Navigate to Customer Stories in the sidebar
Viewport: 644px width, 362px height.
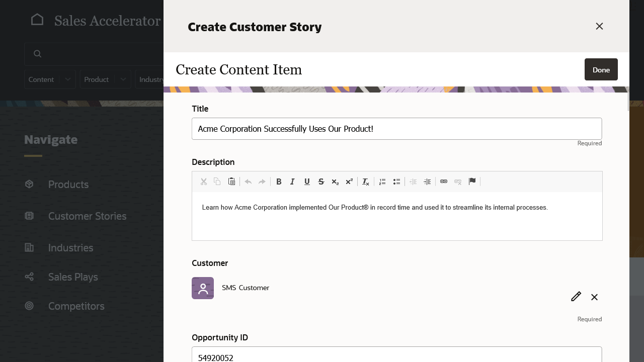click(x=87, y=216)
